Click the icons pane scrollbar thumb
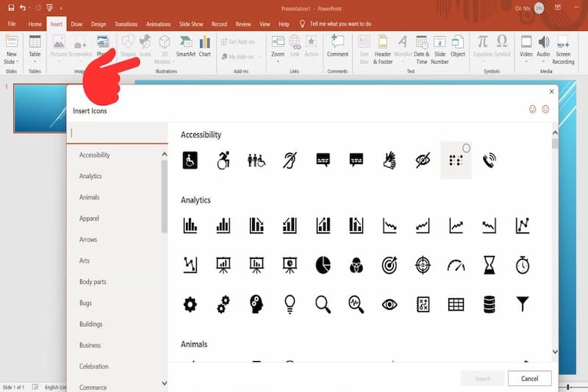Image resolution: width=588 pixels, height=392 pixels. (555, 144)
